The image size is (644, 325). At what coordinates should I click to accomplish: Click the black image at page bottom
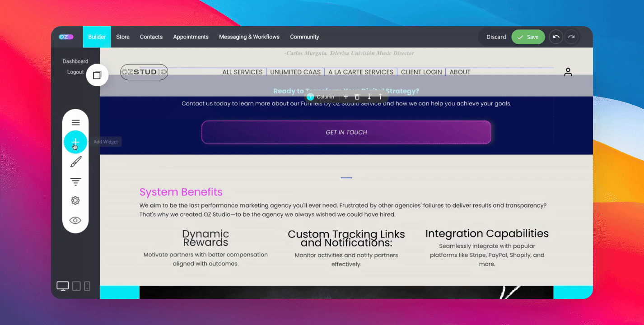tap(346, 292)
